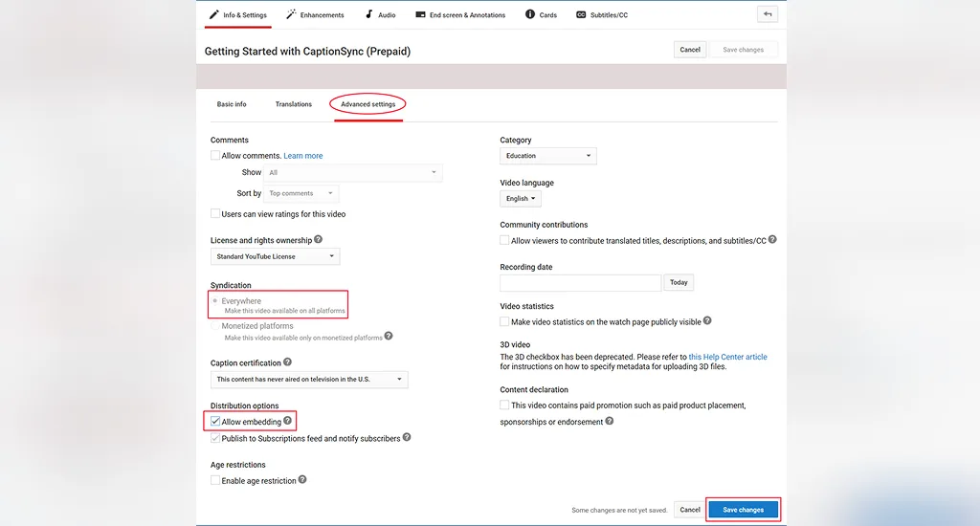The image size is (980, 526).
Task: Enable the Allow comments checkbox
Action: click(215, 156)
